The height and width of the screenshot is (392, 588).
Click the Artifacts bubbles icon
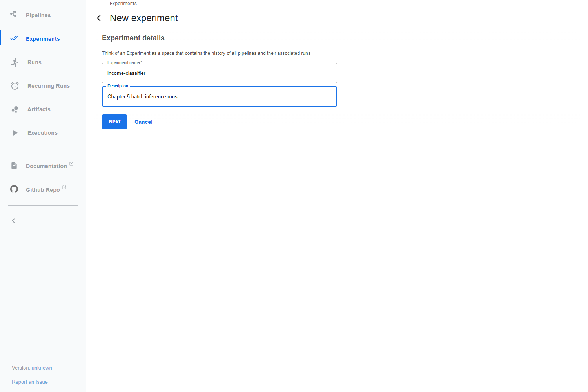click(x=15, y=109)
